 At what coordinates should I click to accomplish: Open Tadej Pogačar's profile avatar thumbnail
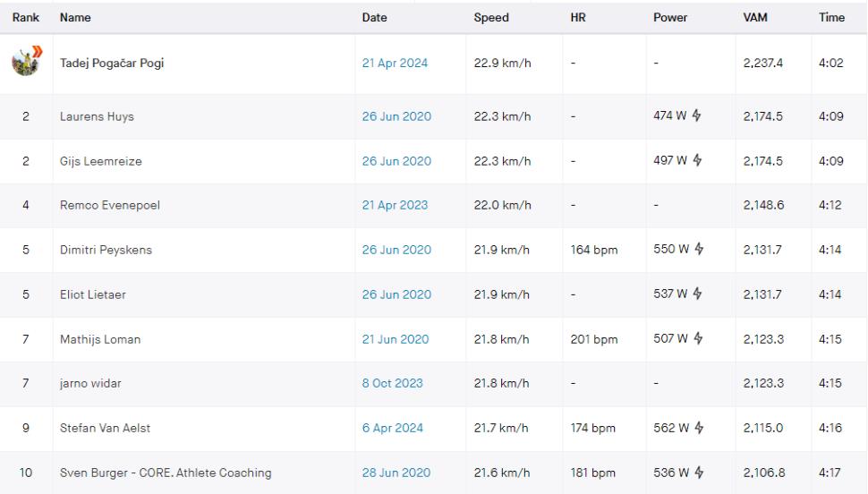tap(25, 62)
